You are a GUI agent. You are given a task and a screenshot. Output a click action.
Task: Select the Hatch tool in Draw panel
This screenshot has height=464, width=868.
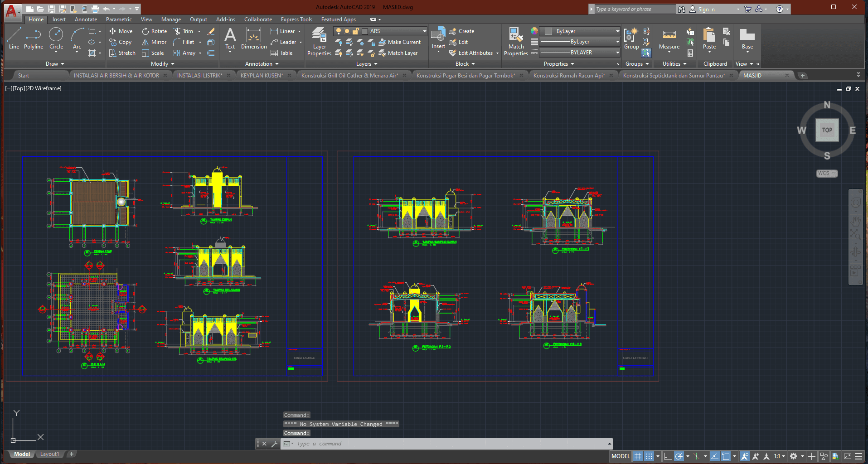tap(92, 53)
